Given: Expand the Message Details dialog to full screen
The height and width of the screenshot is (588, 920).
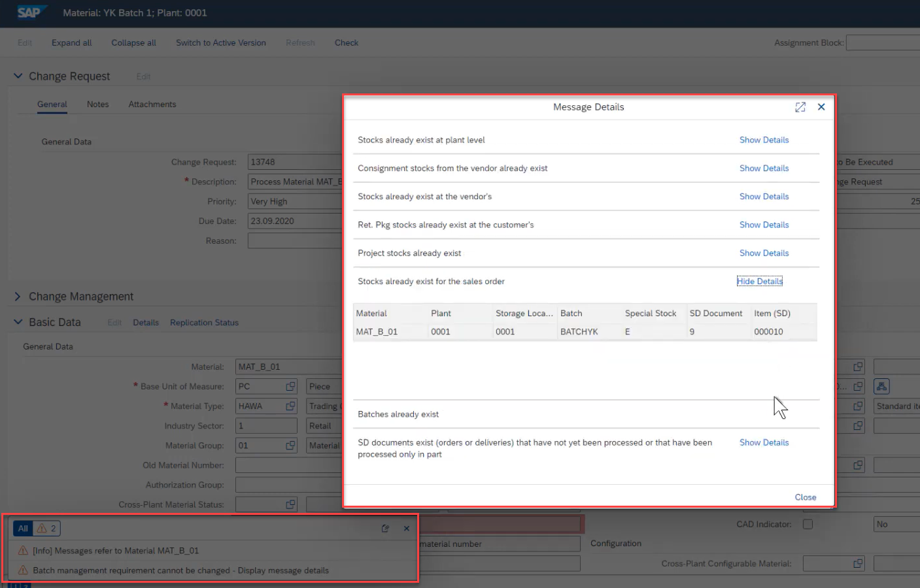Looking at the screenshot, I should tap(800, 107).
